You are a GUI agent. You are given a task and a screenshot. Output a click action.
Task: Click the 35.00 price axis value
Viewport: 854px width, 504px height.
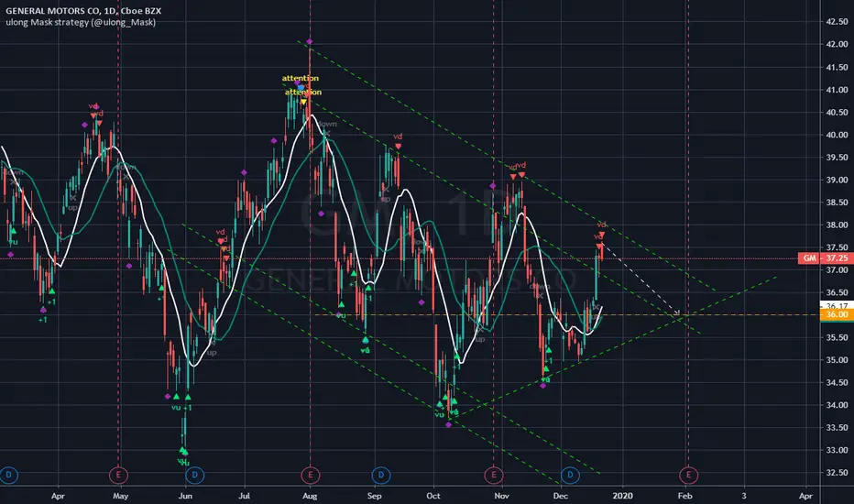[838, 360]
